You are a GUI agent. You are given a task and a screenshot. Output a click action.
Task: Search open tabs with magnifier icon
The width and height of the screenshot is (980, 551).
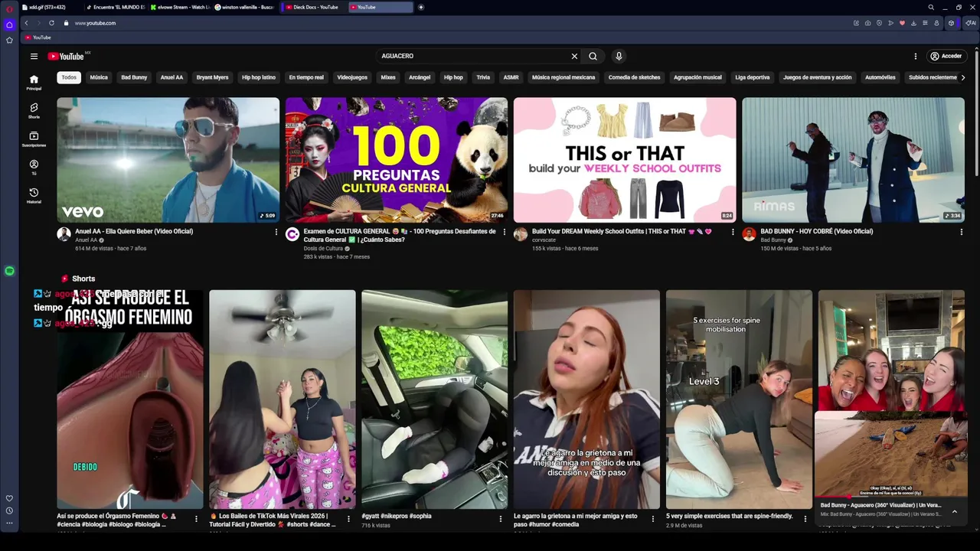pyautogui.click(x=931, y=7)
